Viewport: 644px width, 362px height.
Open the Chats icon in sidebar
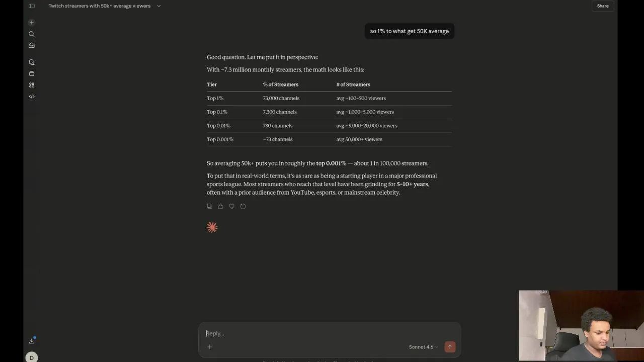32,62
